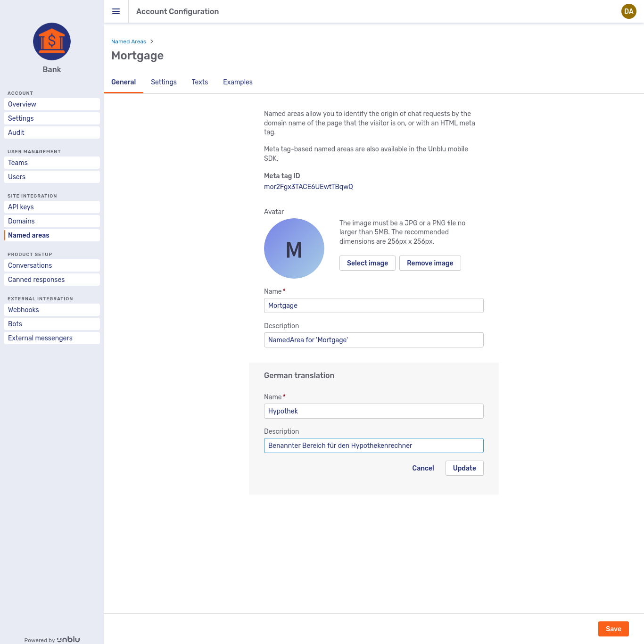Focus the Name field containing Mortgage

click(x=373, y=305)
